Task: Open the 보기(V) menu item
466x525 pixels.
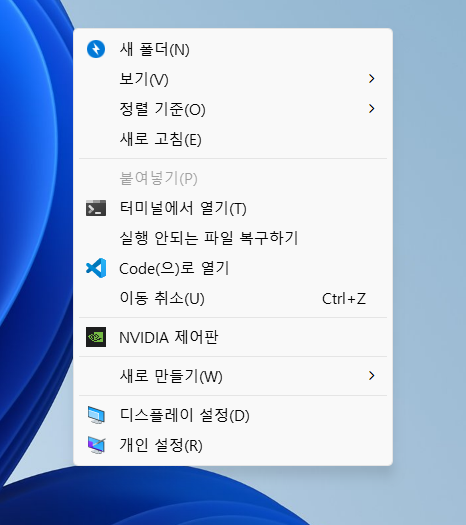Action: pyautogui.click(x=233, y=79)
